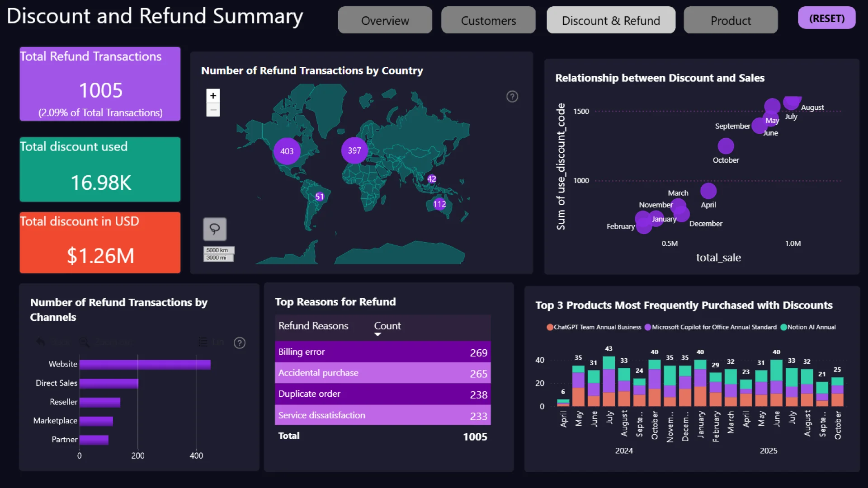The height and width of the screenshot is (488, 868).
Task: Click the Website bar in channels chart
Action: (145, 364)
